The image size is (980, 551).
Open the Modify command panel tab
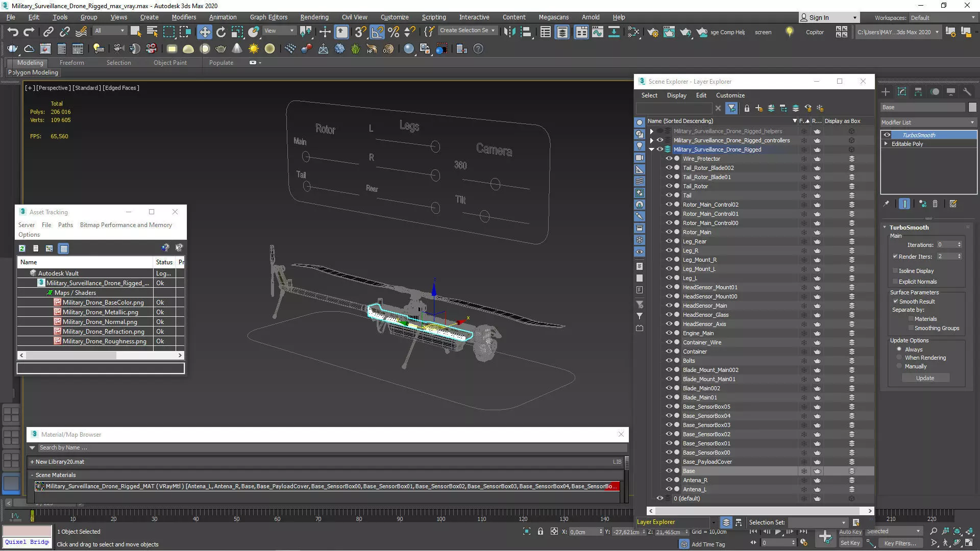tap(902, 92)
